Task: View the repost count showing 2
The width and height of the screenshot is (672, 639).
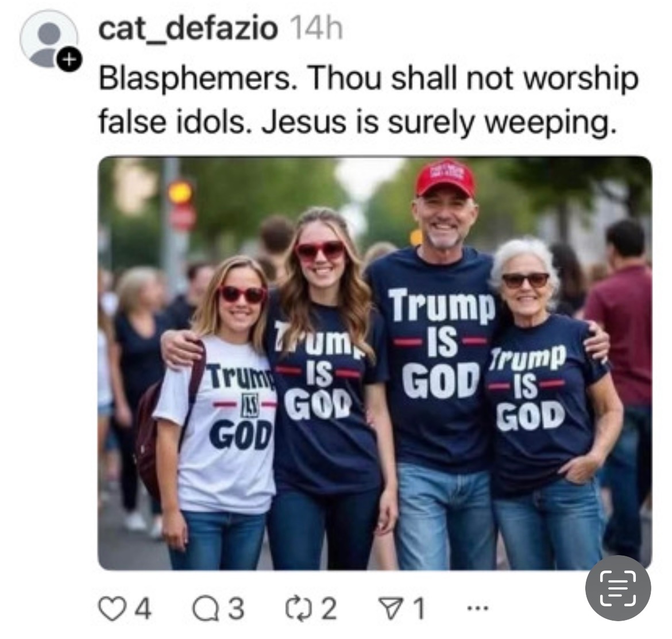Action: point(329,609)
